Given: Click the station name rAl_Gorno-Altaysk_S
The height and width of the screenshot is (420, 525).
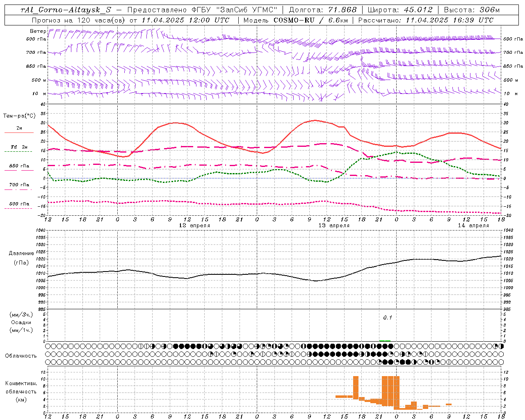Looking at the screenshot, I should click(x=66, y=10).
